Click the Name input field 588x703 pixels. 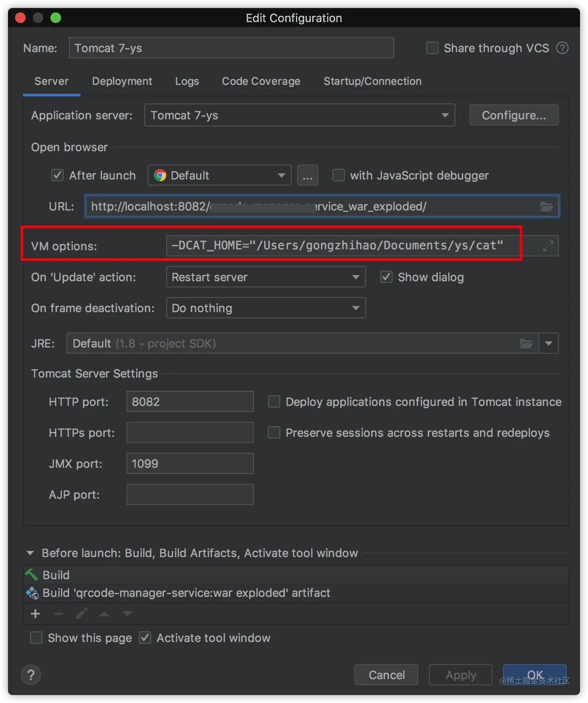pos(231,48)
